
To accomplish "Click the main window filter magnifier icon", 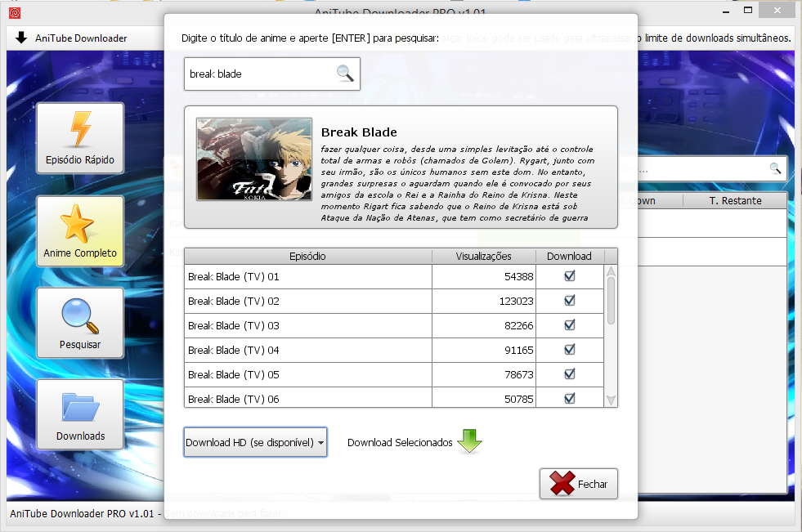I will coord(775,168).
